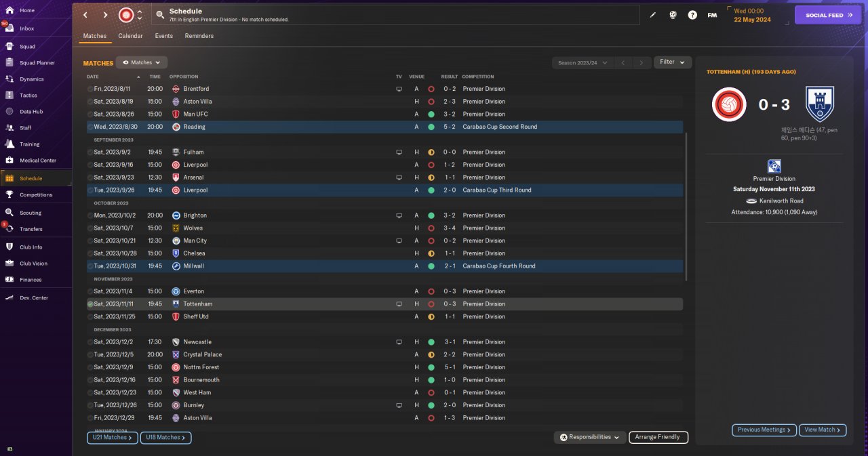Open Club Vision from the sidebar
Viewport: 868px width, 456px height.
[33, 264]
